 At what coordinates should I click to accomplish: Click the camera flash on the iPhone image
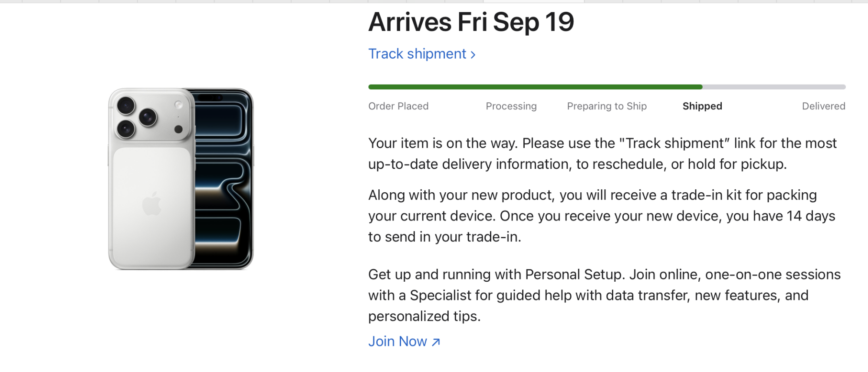178,105
